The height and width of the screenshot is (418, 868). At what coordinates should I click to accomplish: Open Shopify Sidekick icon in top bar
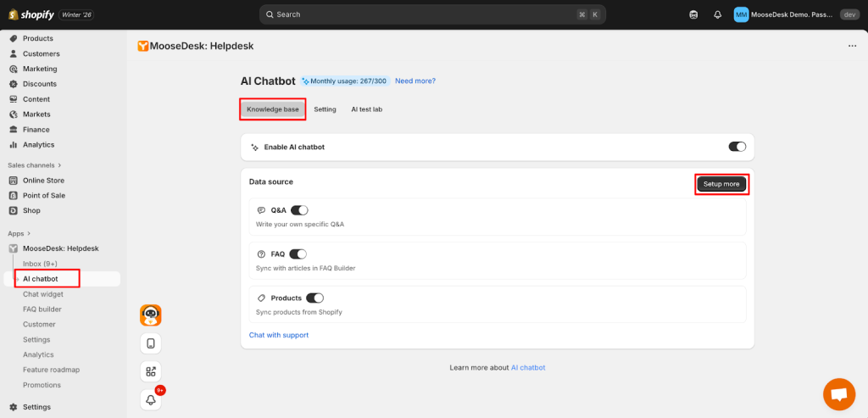tap(693, 14)
